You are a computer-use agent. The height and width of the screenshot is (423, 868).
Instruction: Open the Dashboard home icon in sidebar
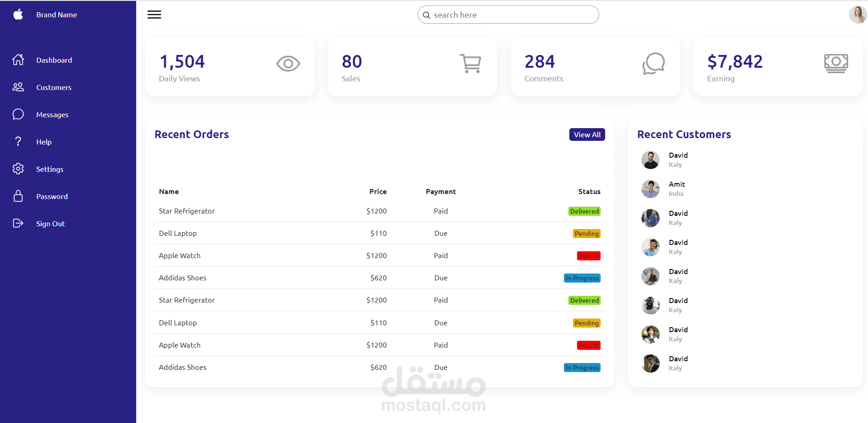[18, 60]
